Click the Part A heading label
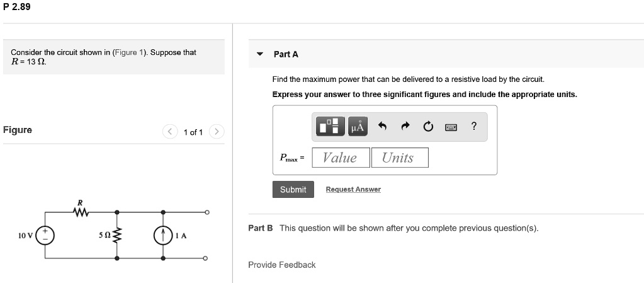The height and width of the screenshot is (283, 644). coord(286,54)
